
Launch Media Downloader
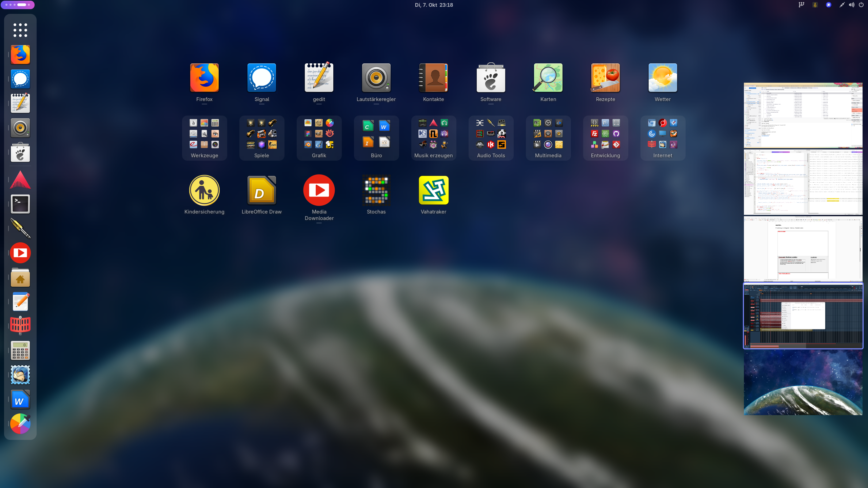(319, 190)
